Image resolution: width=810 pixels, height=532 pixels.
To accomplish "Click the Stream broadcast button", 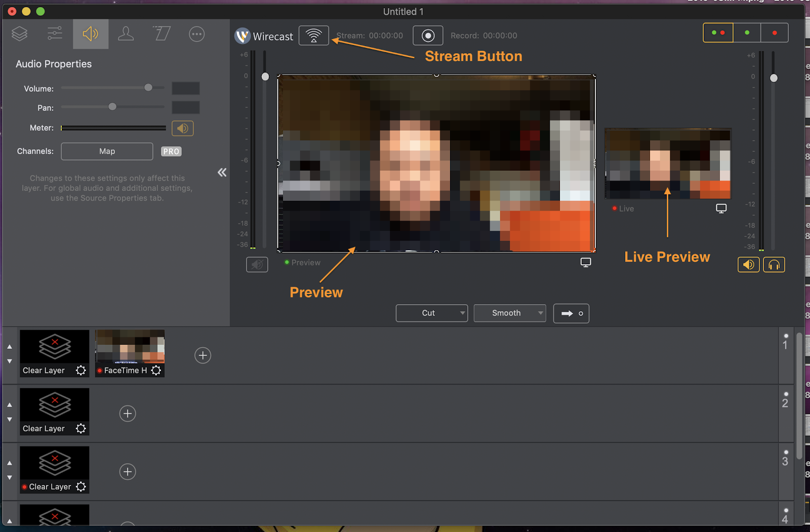I will click(x=313, y=35).
